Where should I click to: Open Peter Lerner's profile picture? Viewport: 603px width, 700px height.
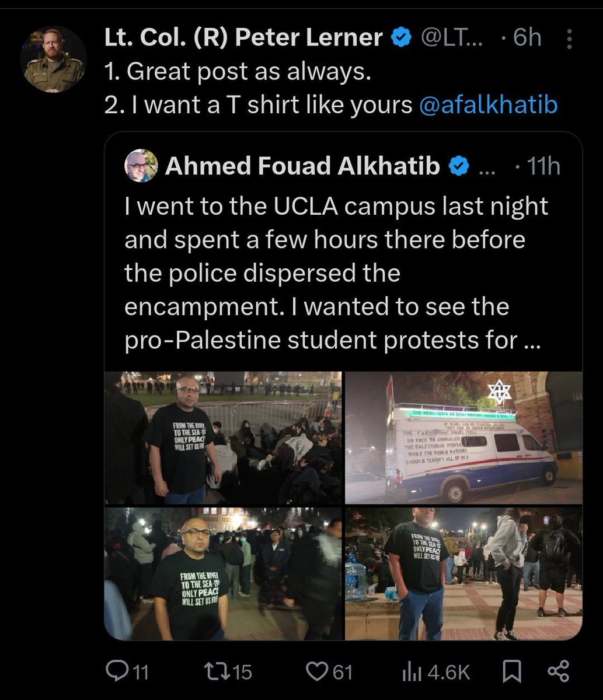tap(53, 59)
